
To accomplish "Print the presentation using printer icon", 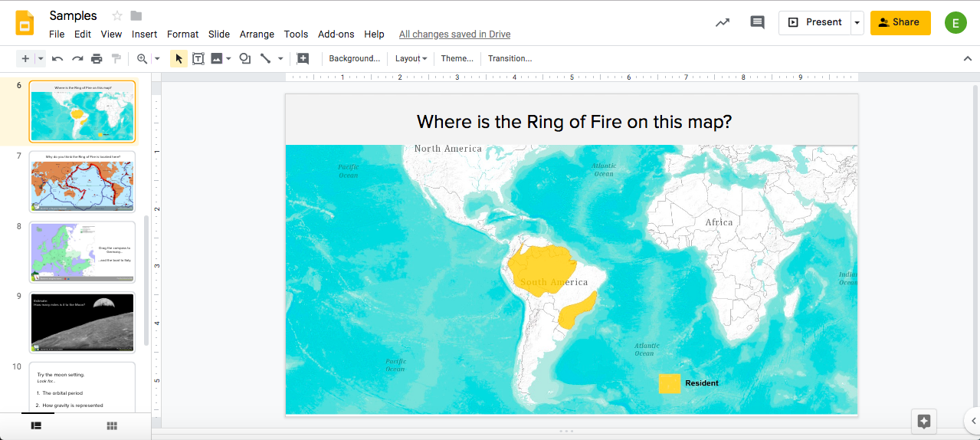I will [97, 58].
